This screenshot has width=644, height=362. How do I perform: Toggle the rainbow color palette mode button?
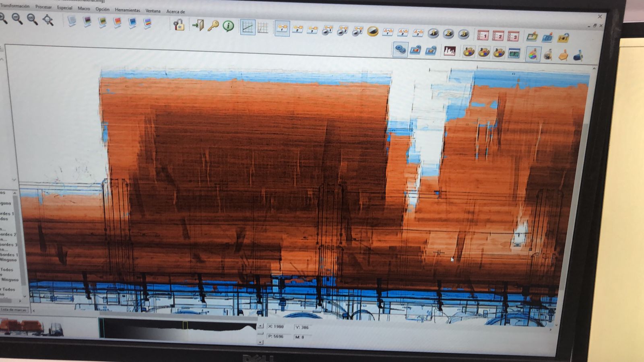(x=533, y=54)
